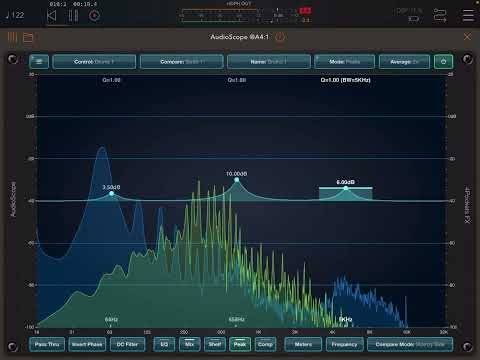Open the Meters view
Viewport: 480px width, 360px height.
pyautogui.click(x=303, y=344)
